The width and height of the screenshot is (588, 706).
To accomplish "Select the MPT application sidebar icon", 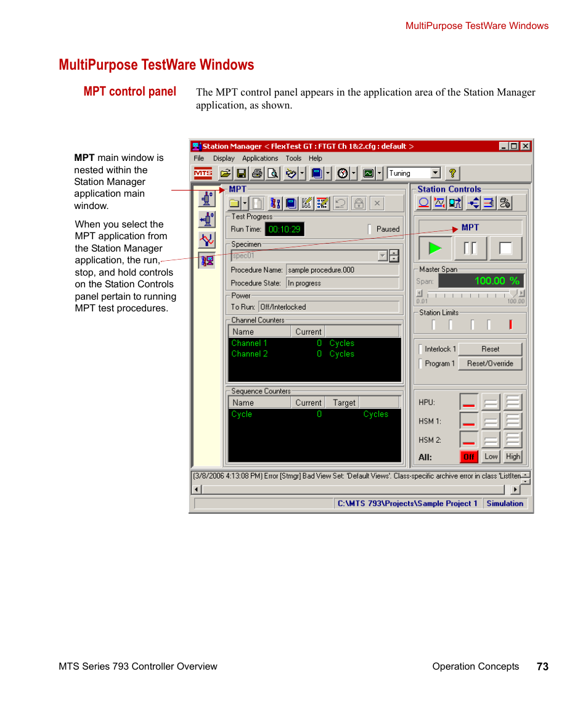I will click(207, 261).
